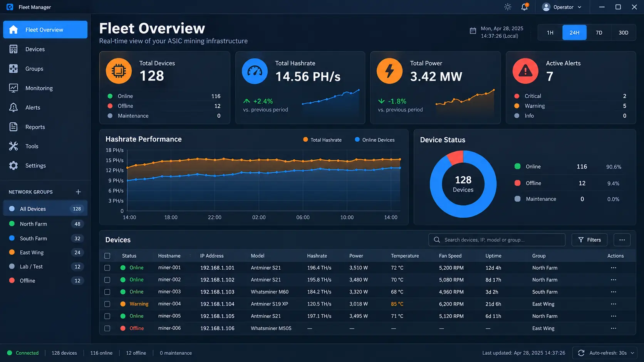Click the search devices input field
This screenshot has height=362, width=644.
[497, 240]
